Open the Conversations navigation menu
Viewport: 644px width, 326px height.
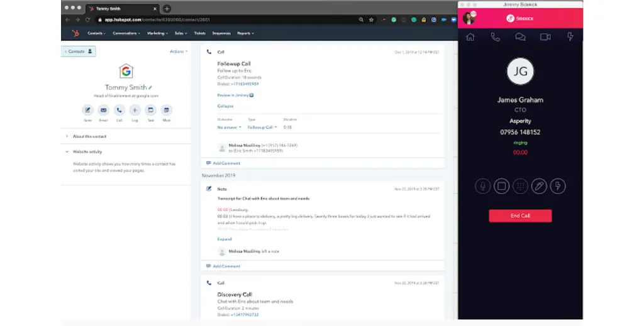126,33
